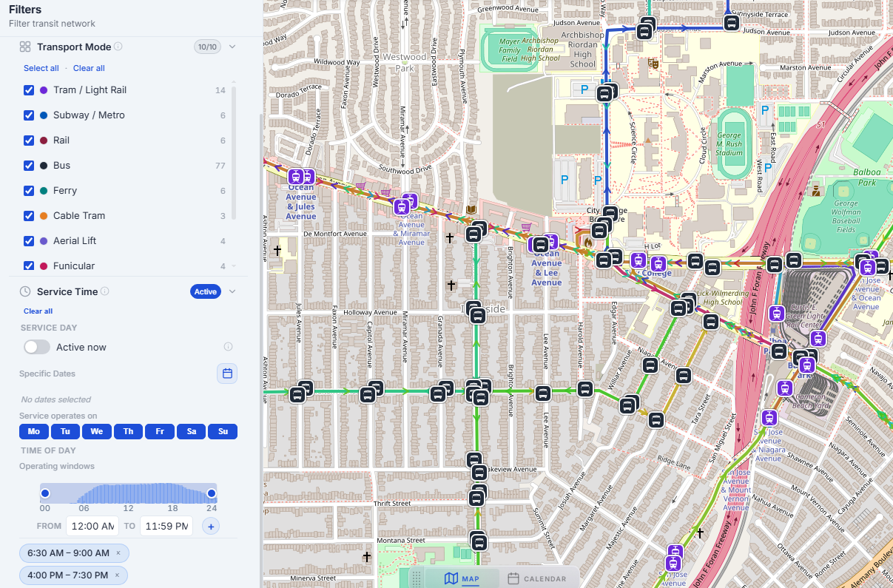This screenshot has width=893, height=588.
Task: Click the library book icon on Ocean Avenue
Action: point(471,211)
